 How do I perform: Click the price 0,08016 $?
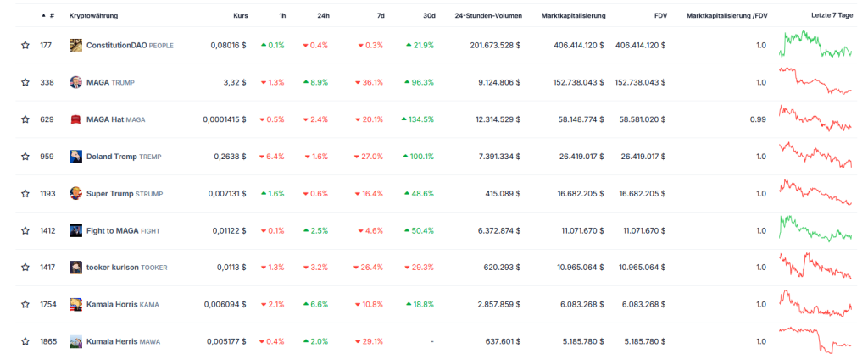tap(228, 46)
